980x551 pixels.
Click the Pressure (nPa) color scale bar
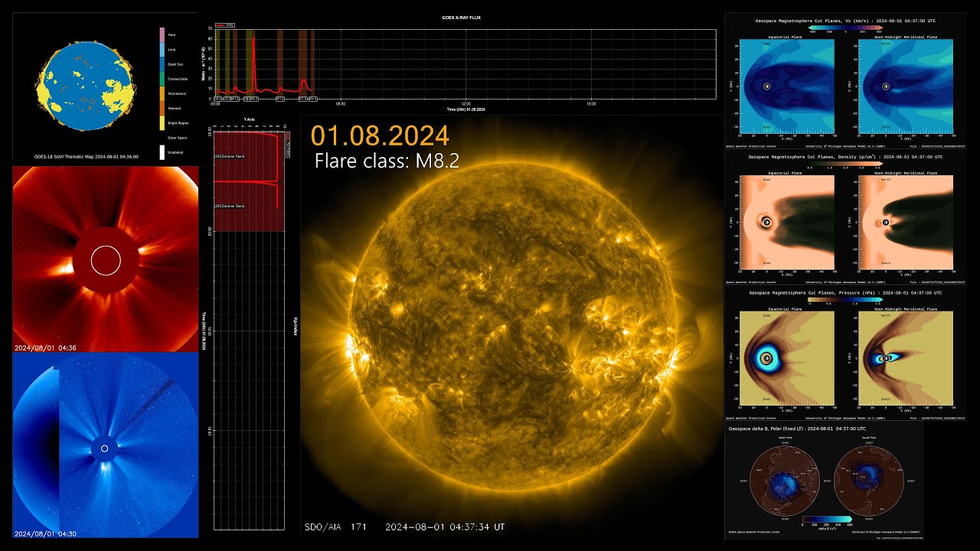pos(844,300)
